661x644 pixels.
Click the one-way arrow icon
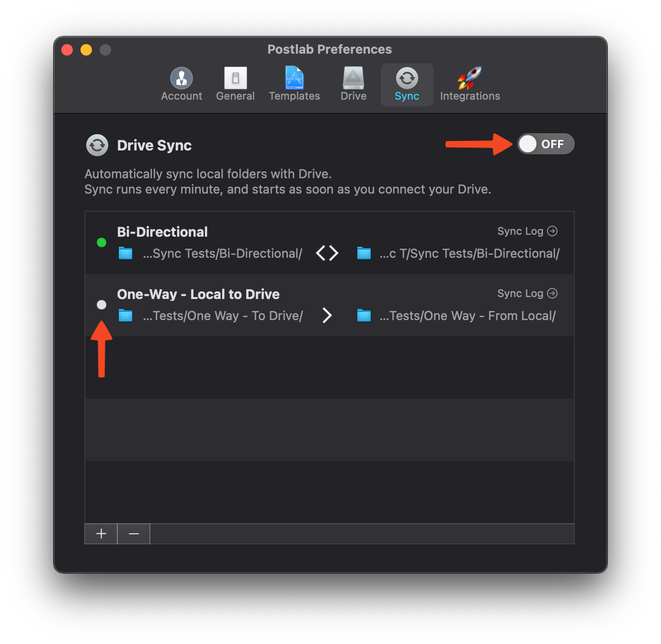327,315
